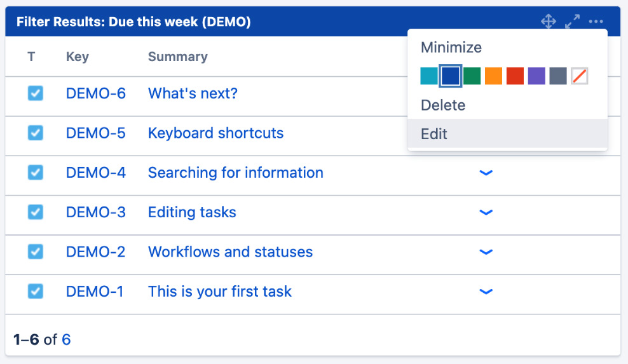Click the maximize gadget arrows icon
628x364 pixels.
coord(572,21)
